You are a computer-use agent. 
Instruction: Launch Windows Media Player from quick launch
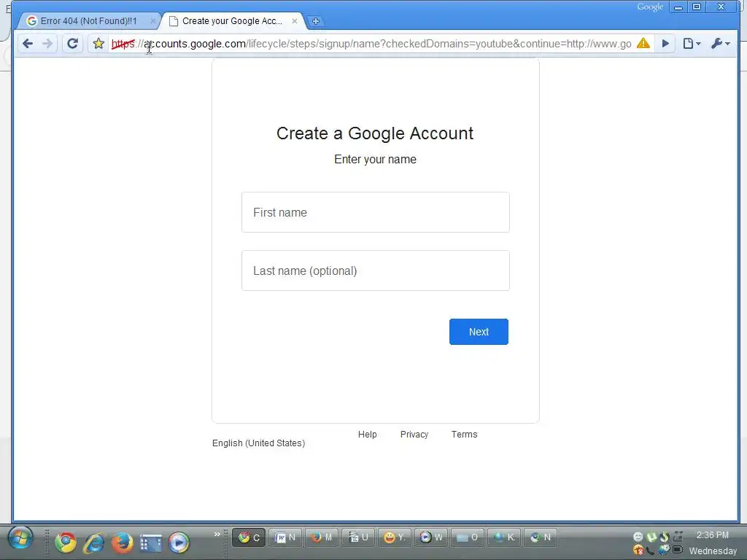click(179, 542)
